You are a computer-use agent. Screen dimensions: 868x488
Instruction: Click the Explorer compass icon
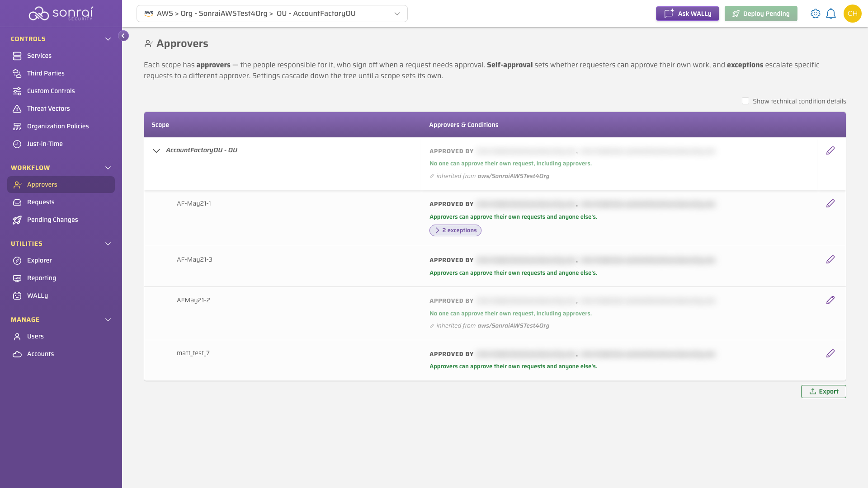[17, 260]
